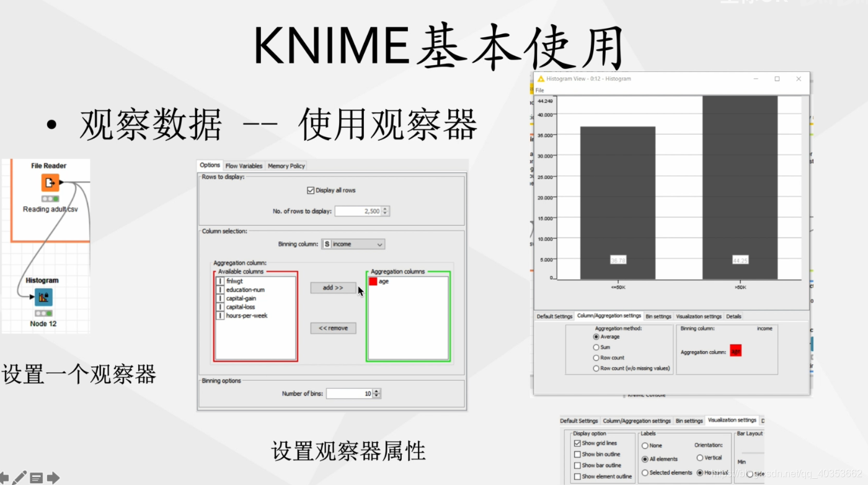Select the >50K histogram bar
Image resolution: width=868 pixels, height=485 pixels.
(x=740, y=187)
